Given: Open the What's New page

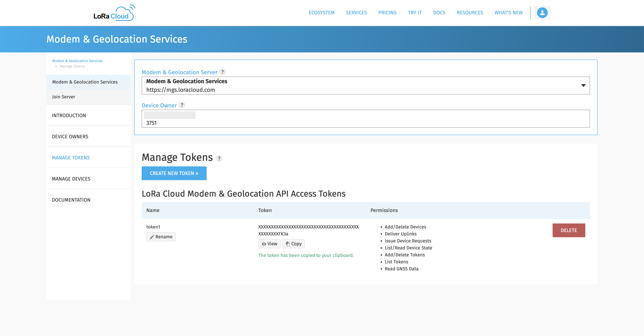Looking at the screenshot, I should (x=509, y=13).
